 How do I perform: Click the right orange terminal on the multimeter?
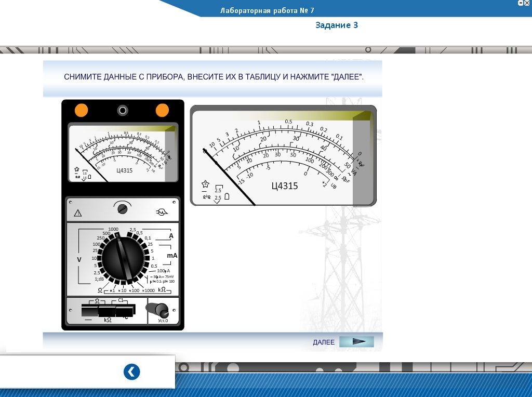tap(162, 110)
